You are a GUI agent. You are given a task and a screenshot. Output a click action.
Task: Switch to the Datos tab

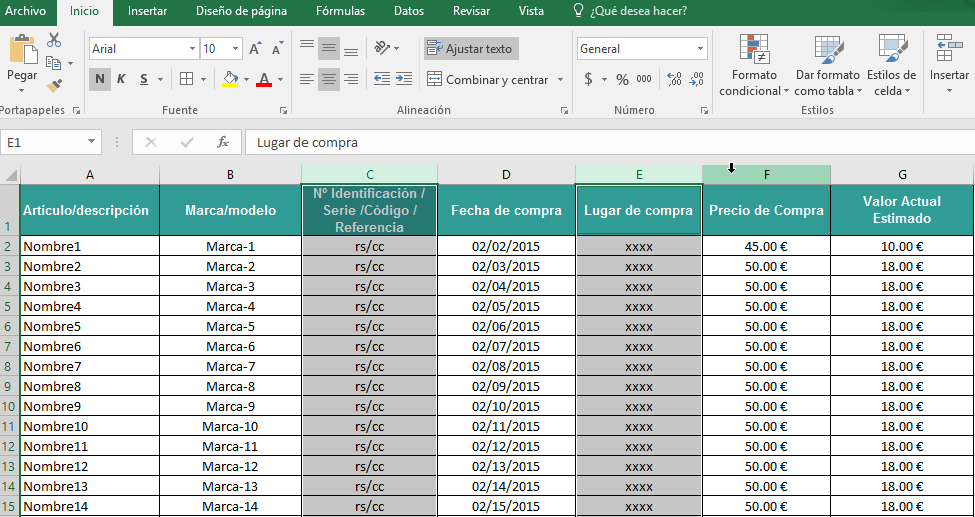(x=409, y=11)
